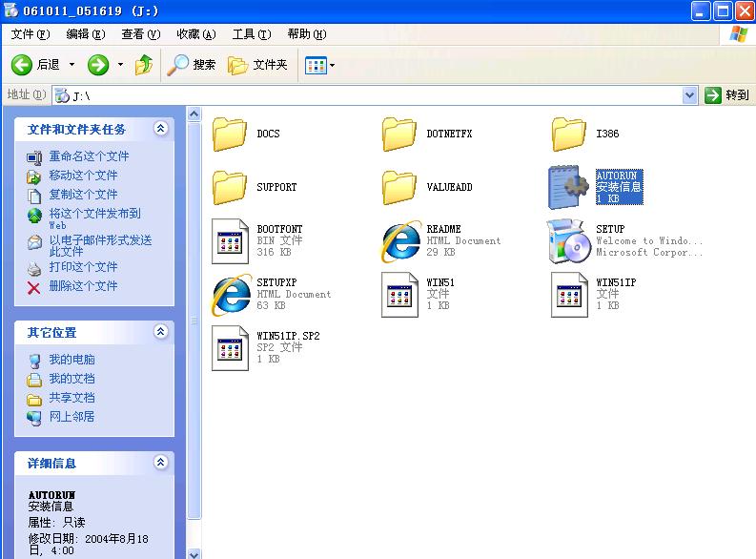Select the VALUEADD folder icon

[x=398, y=187]
